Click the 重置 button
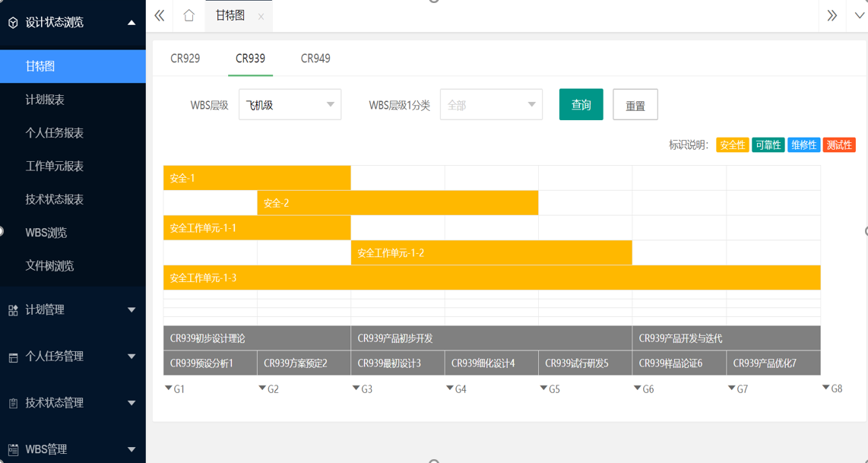The image size is (868, 463). pyautogui.click(x=635, y=106)
